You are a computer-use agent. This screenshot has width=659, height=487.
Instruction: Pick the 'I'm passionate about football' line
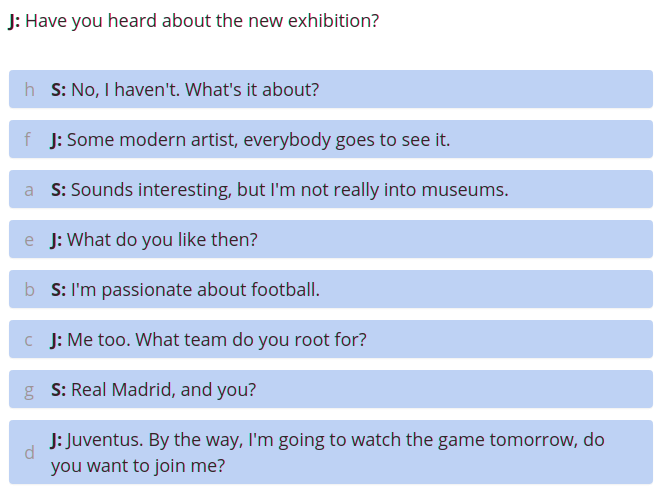[331, 289]
